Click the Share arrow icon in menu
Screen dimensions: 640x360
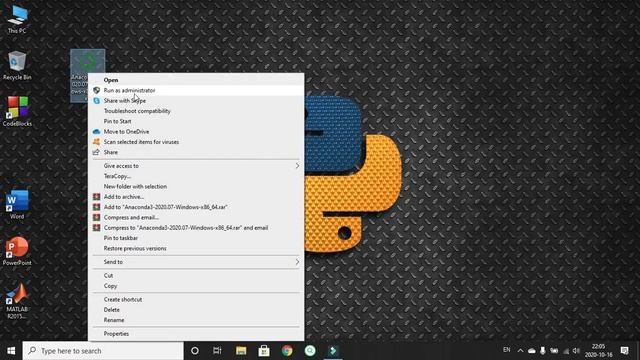coord(96,152)
